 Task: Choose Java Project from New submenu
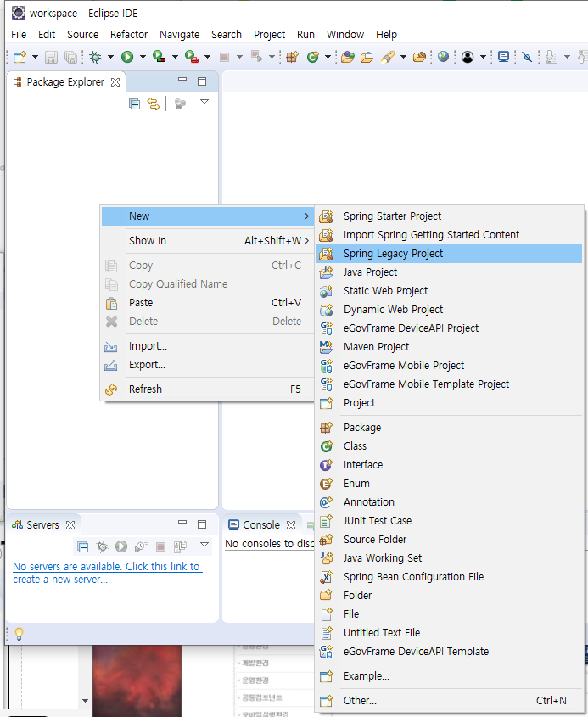tap(449, 272)
